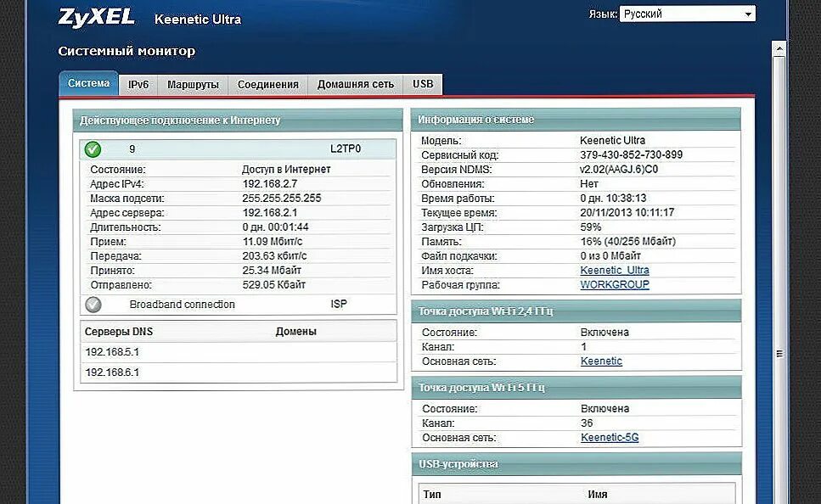
Task: Click subnet mask 255.255.255.255
Action: tap(282, 198)
